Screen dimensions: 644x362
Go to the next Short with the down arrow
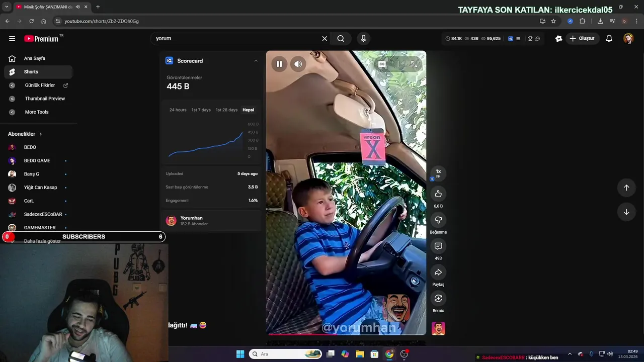[626, 212]
